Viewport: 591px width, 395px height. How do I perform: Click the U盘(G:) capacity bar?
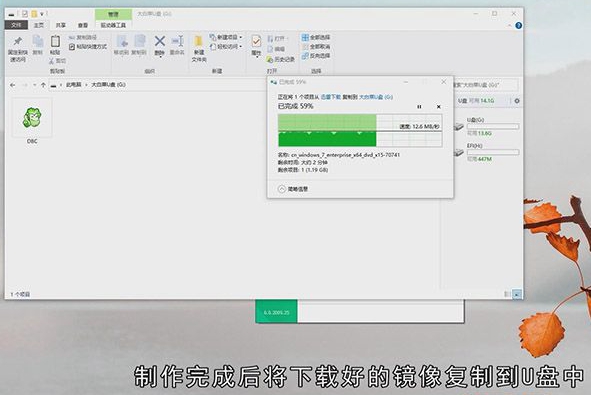[493, 127]
